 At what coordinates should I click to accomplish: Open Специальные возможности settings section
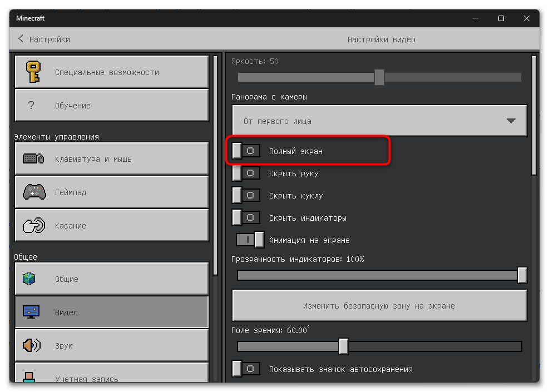point(112,72)
